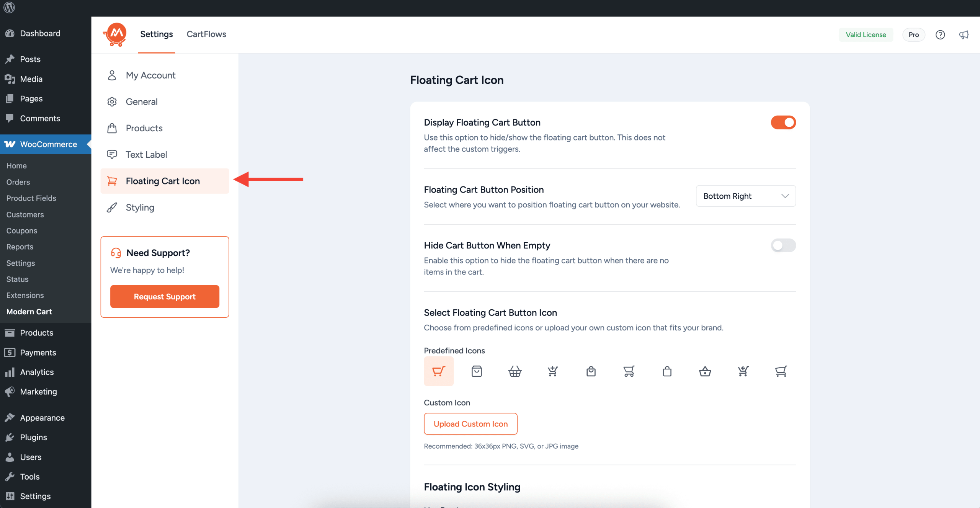This screenshot has width=980, height=508.
Task: Choose the grid-patterned basket predefined icon
Action: click(515, 371)
